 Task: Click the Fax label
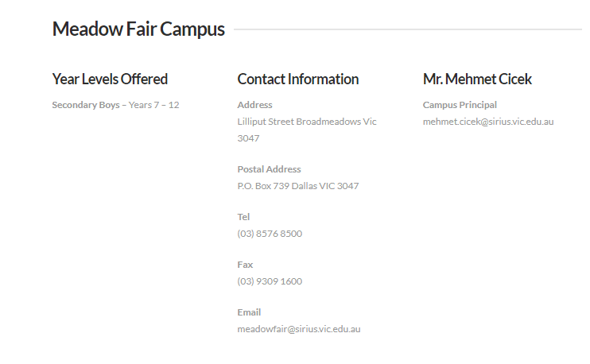click(x=245, y=265)
